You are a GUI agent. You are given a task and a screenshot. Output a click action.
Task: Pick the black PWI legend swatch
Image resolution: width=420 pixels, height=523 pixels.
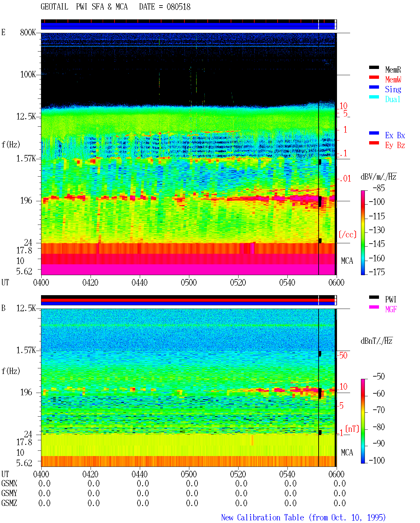pyautogui.click(x=374, y=297)
